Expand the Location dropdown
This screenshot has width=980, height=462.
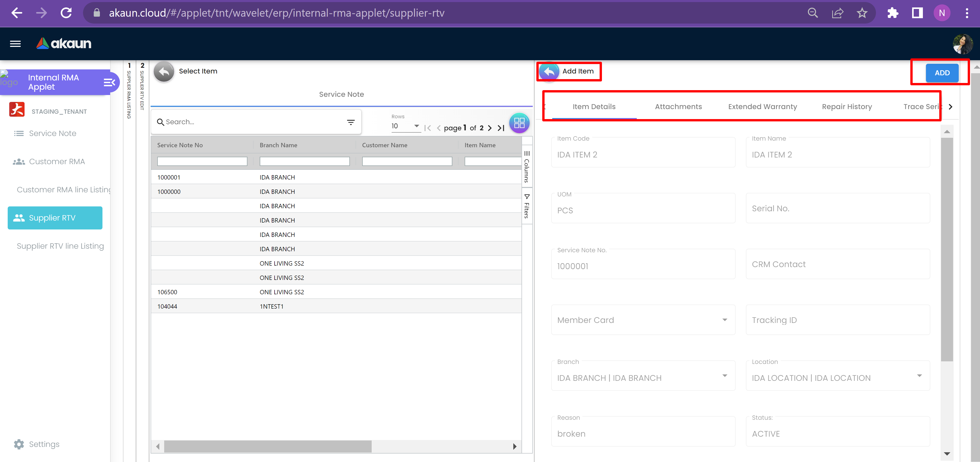(x=919, y=376)
